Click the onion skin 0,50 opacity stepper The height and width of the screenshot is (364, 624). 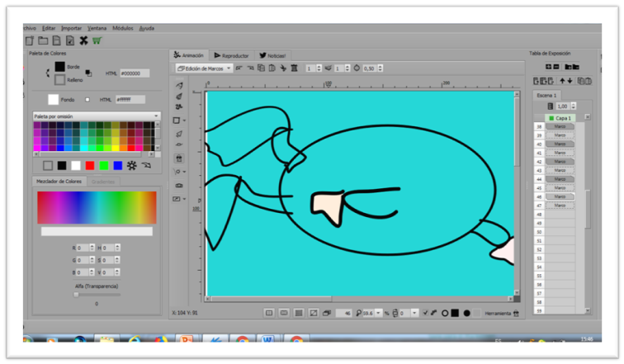coord(380,69)
